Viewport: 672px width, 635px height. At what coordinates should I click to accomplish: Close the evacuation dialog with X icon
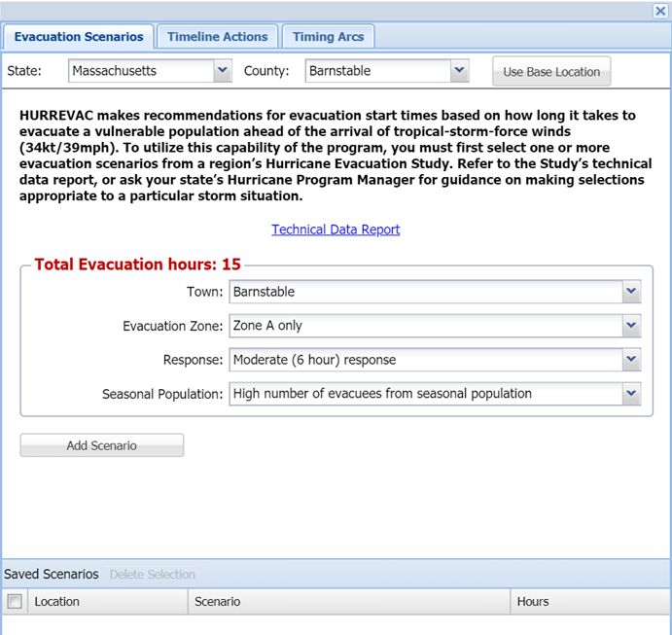pyautogui.click(x=659, y=11)
